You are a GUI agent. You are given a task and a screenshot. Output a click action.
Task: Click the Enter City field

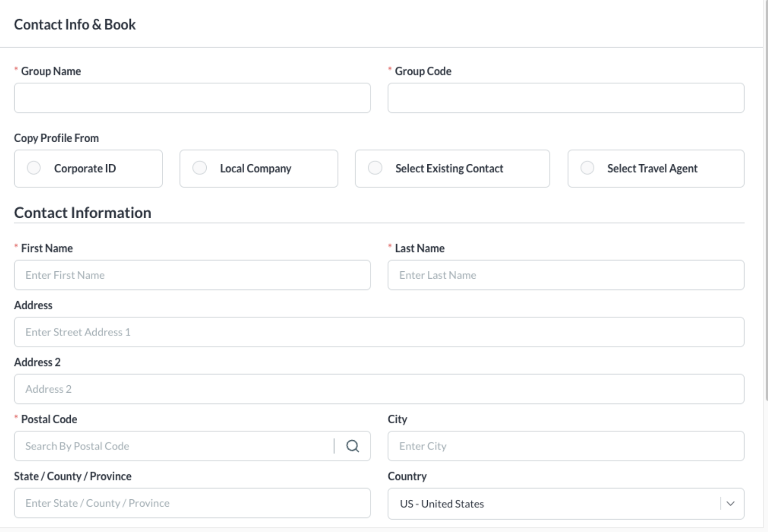(565, 446)
